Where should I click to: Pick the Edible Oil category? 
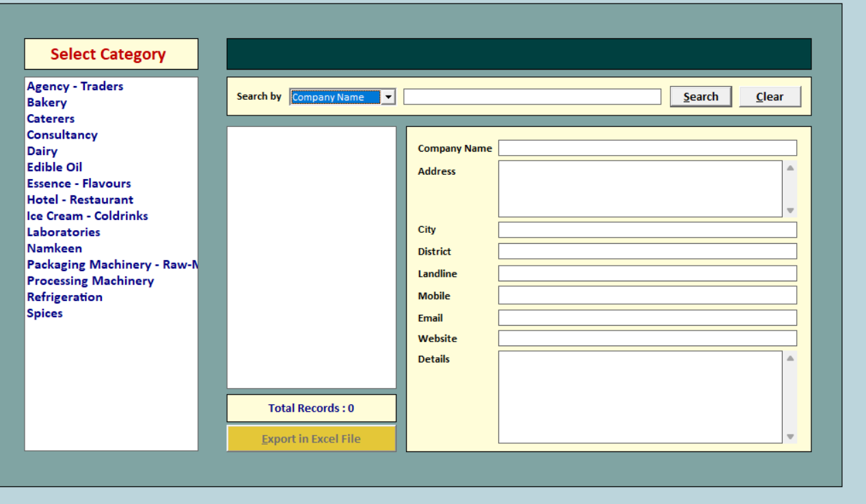[55, 167]
